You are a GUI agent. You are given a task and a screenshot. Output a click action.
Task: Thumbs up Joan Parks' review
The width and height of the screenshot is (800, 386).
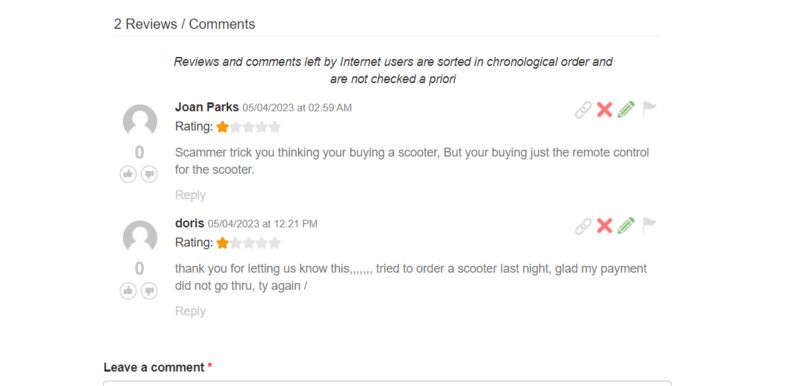coord(128,174)
